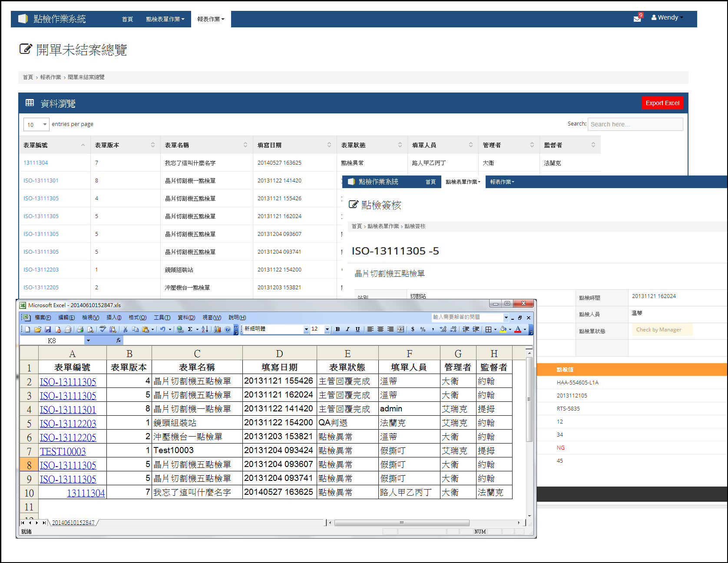Viewport: 728px width, 563px height.
Task: Open the 格式(O) menu in Excel
Action: (x=137, y=318)
